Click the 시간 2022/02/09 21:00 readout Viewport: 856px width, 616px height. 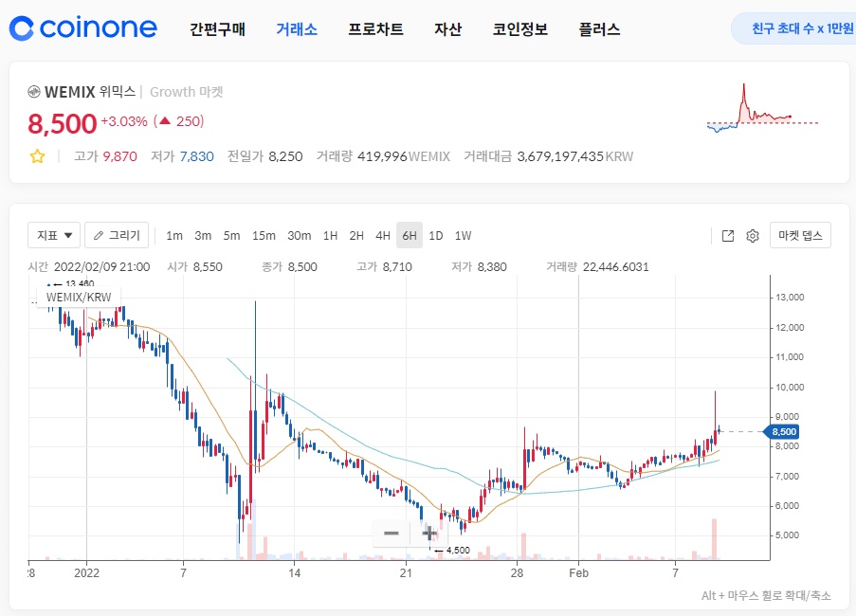[x=89, y=267]
